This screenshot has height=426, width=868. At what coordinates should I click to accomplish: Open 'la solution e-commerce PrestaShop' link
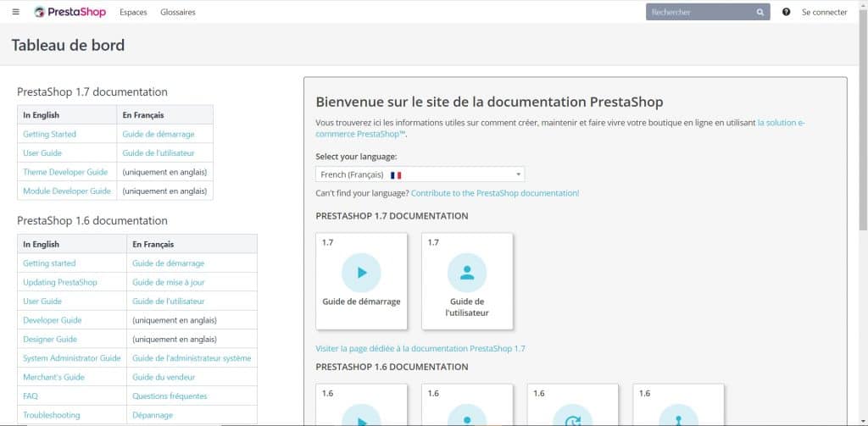[x=781, y=123]
